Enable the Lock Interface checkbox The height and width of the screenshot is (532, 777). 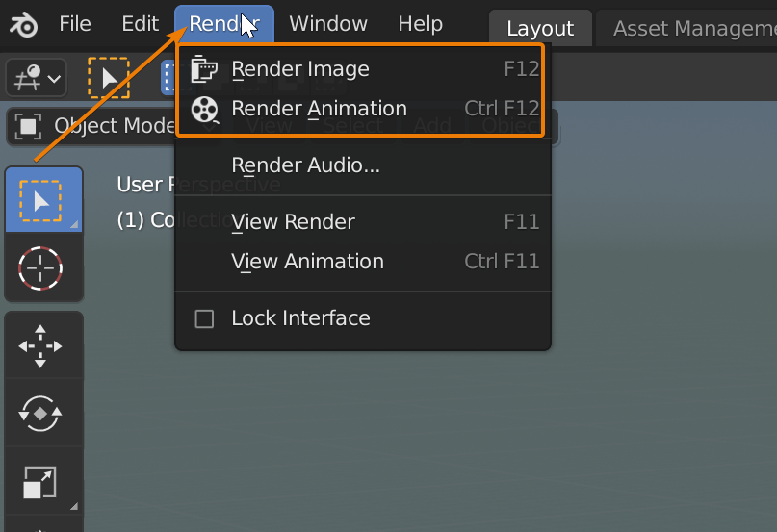[204, 318]
